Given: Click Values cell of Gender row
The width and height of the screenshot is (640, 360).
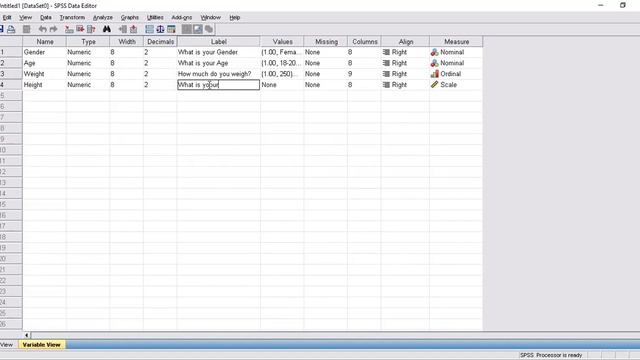Looking at the screenshot, I should click(282, 52).
